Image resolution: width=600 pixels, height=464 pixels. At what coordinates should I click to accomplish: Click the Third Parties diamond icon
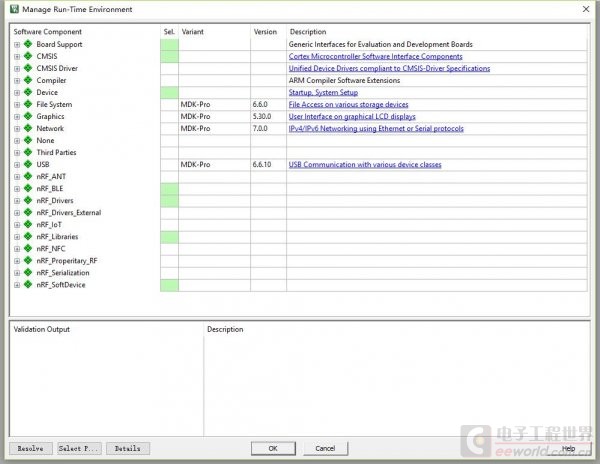point(28,152)
